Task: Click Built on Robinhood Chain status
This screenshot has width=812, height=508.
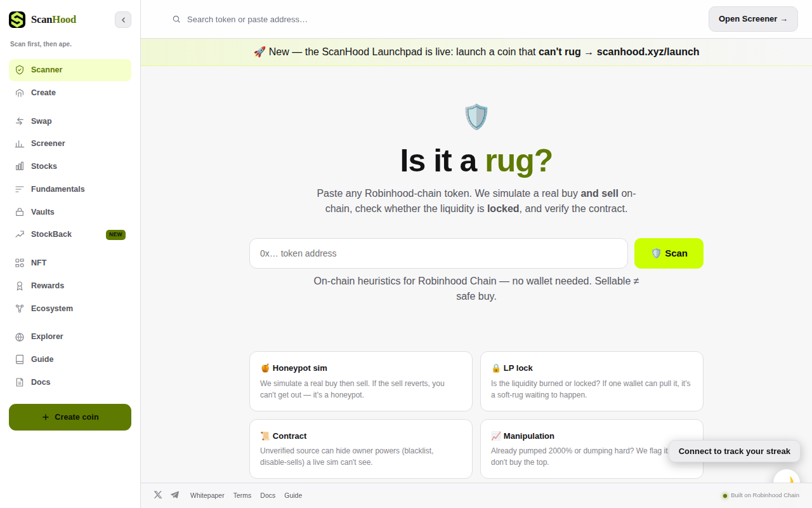Action: [x=761, y=495]
